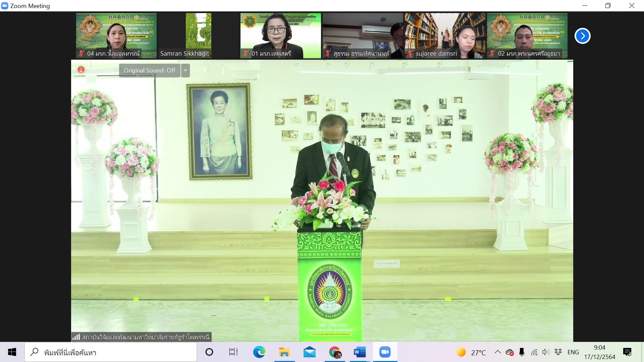This screenshot has width=644, height=362.
Task: Switch ENG input language indicator
Action: pyautogui.click(x=573, y=352)
